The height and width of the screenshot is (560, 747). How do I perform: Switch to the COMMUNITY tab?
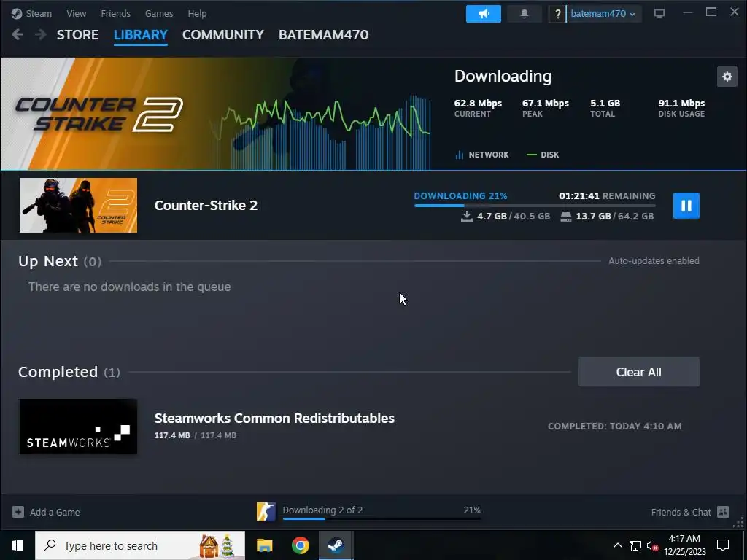pyautogui.click(x=223, y=35)
